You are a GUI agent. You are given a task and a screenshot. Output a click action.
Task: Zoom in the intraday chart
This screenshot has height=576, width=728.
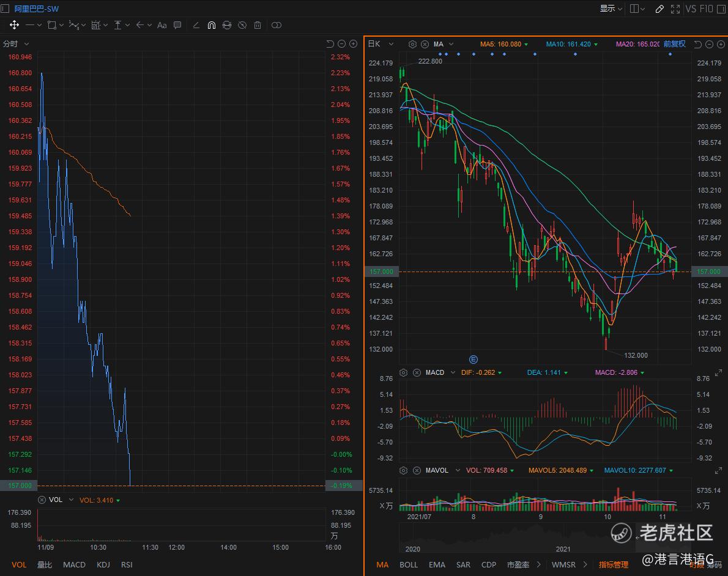[354, 43]
